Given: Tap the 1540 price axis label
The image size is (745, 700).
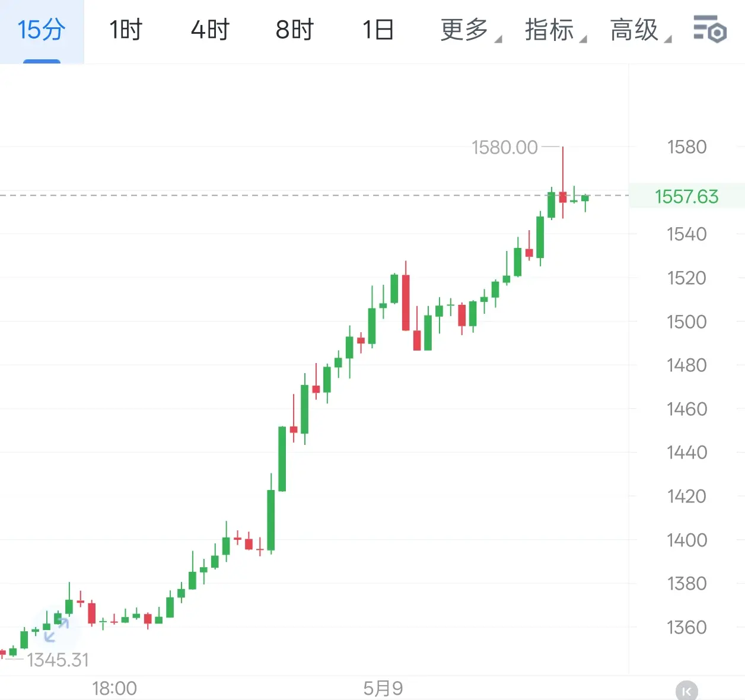Looking at the screenshot, I should click(x=687, y=234).
